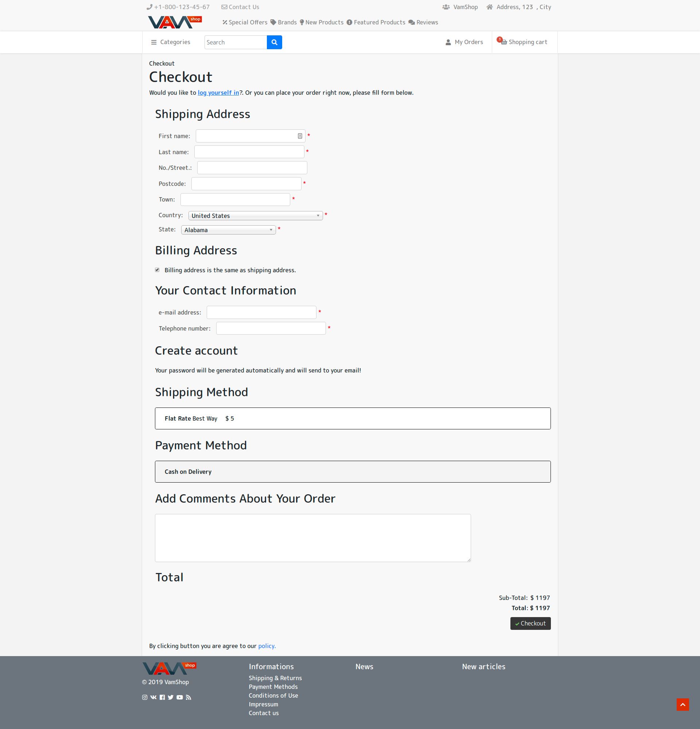
Task: Open the Facebook icon in footer
Action: click(162, 697)
